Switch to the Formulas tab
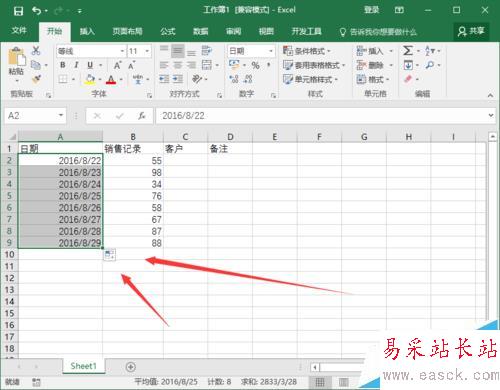Image resolution: width=500 pixels, height=390 pixels. pyautogui.click(x=168, y=31)
